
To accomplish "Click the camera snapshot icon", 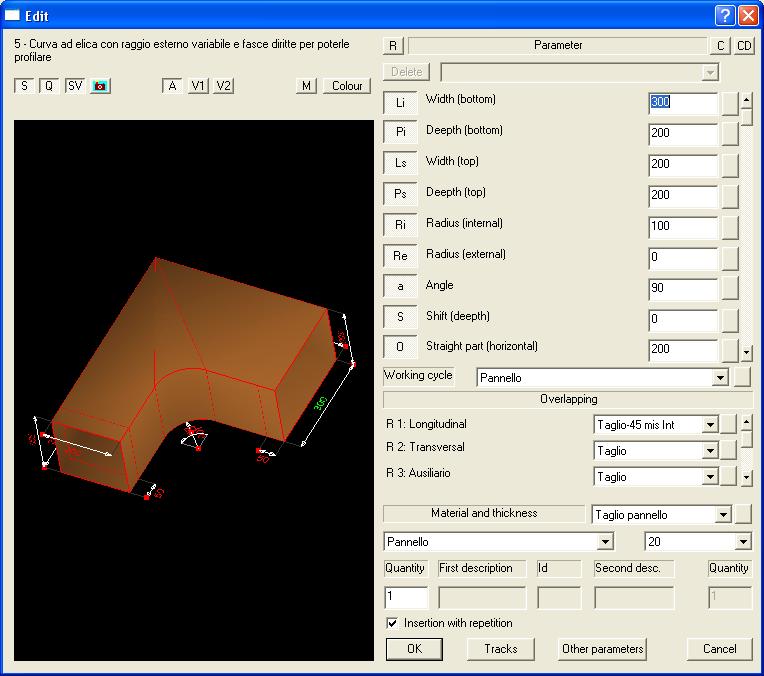I will tap(100, 86).
